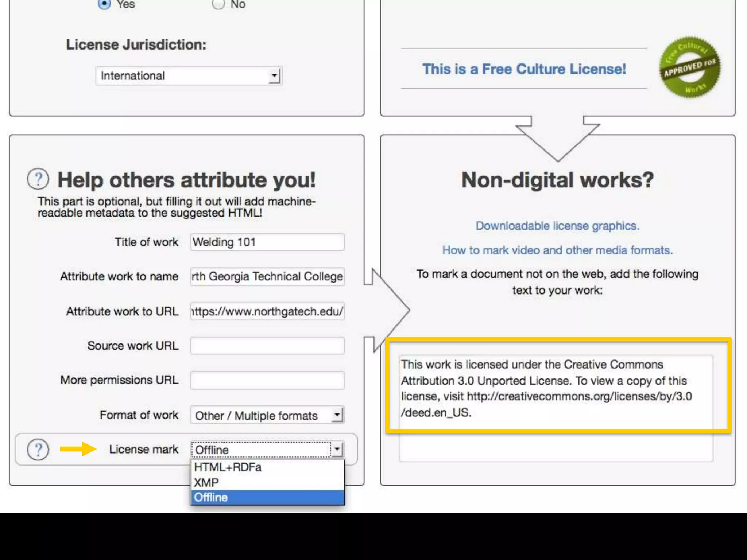Select the No radio button
The image size is (747, 560).
(x=218, y=4)
